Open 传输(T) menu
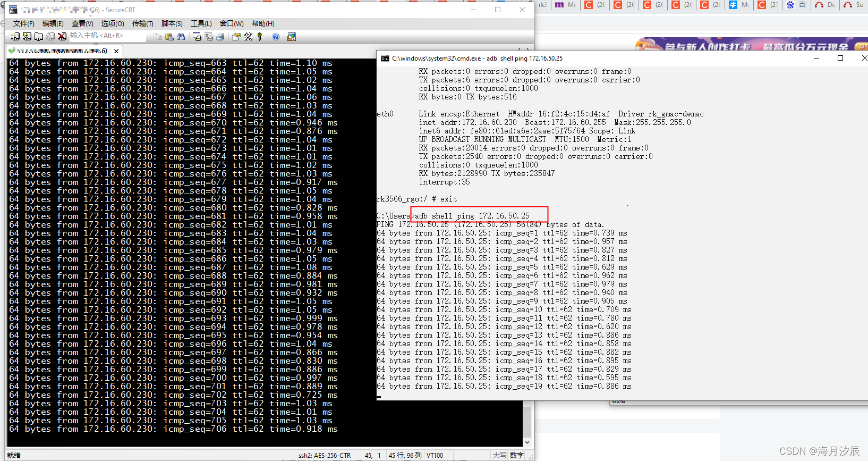Image resolution: width=868 pixels, height=461 pixels. pos(143,23)
